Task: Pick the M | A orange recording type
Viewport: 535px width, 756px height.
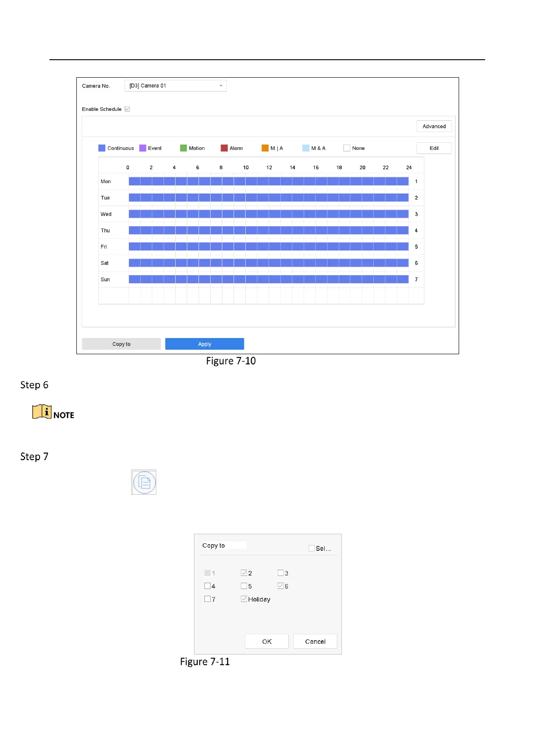Action: click(265, 148)
